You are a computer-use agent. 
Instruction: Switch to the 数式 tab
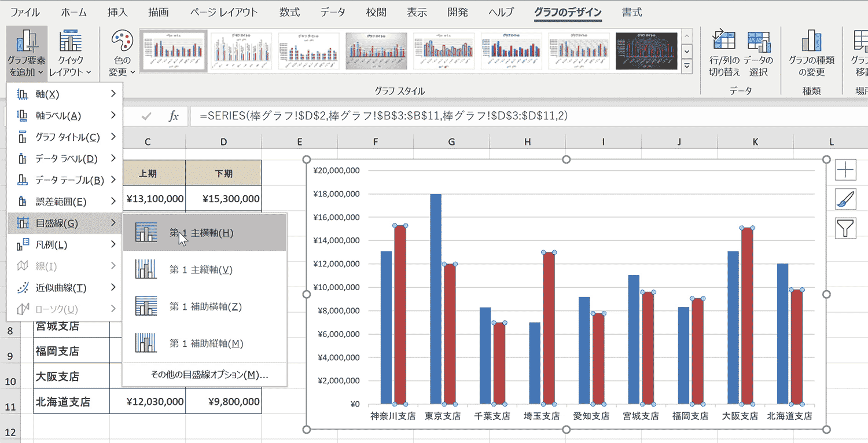289,12
